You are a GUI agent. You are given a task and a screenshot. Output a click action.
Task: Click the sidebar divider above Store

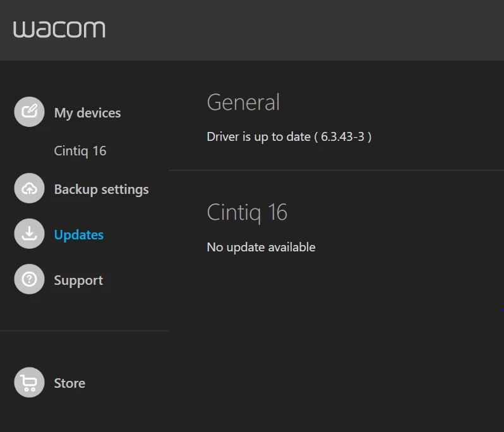tap(84, 330)
